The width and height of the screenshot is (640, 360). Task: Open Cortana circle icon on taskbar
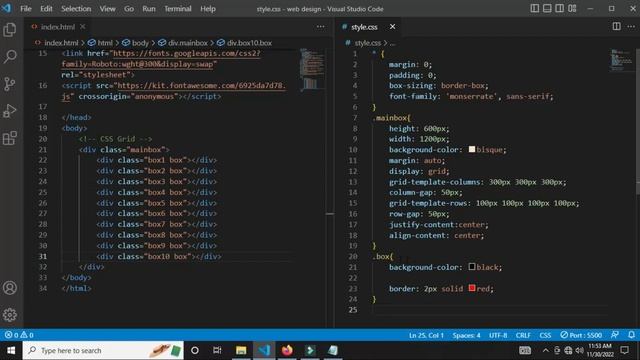pyautogui.click(x=195, y=351)
